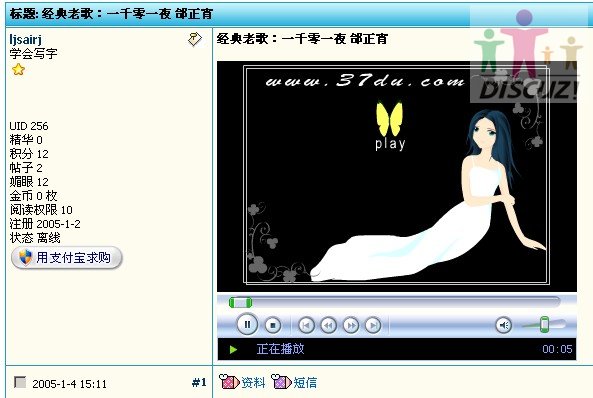Open post number #1 link
Viewport: 593px width, 398px height.
pos(199,382)
